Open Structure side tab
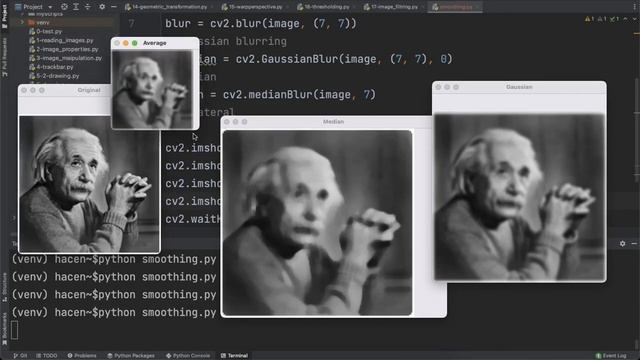 4,287
